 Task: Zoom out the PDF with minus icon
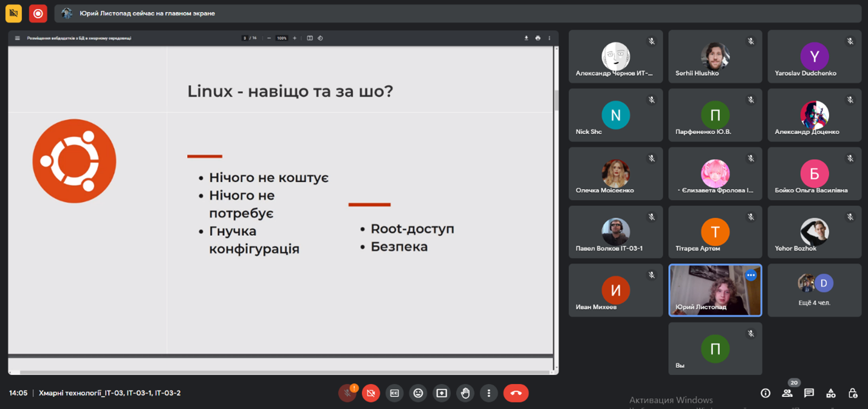269,38
